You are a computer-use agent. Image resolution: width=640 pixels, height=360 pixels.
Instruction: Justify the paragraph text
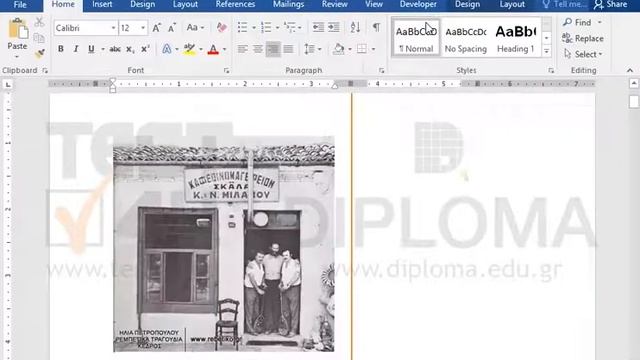(x=288, y=49)
